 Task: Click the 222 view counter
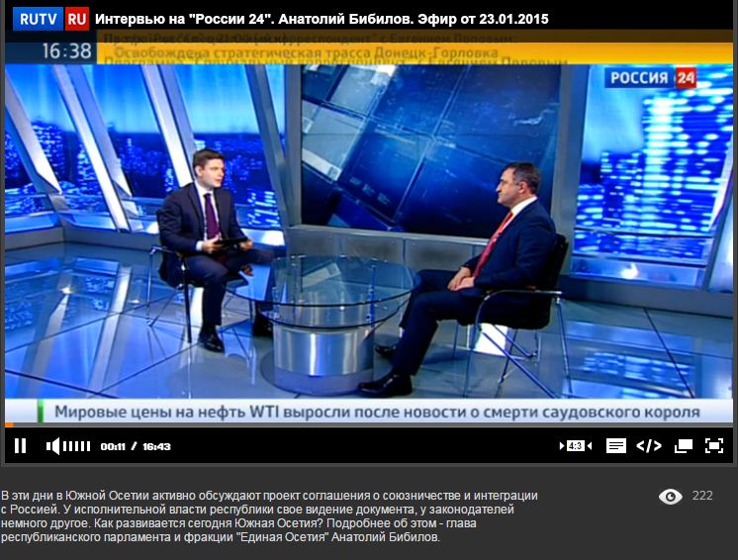[702, 496]
